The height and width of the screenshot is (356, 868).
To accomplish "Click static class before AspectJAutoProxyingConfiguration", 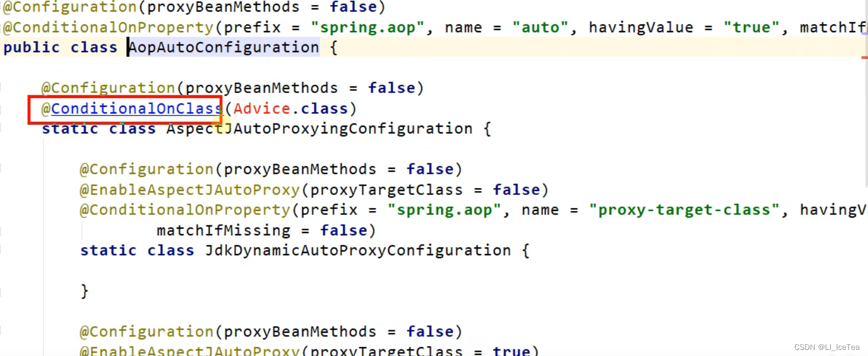I will [99, 129].
